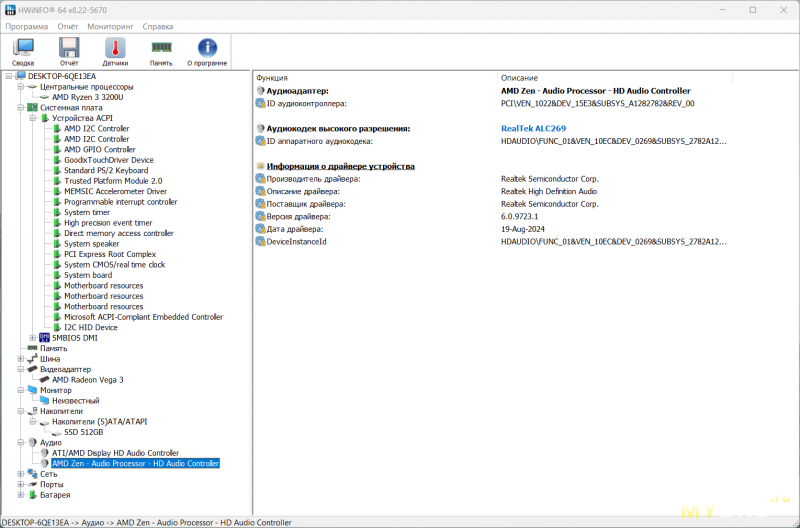800x528 pixels.
Task: Click the video card icon beside Видеоадаптер
Action: pyautogui.click(x=32, y=369)
